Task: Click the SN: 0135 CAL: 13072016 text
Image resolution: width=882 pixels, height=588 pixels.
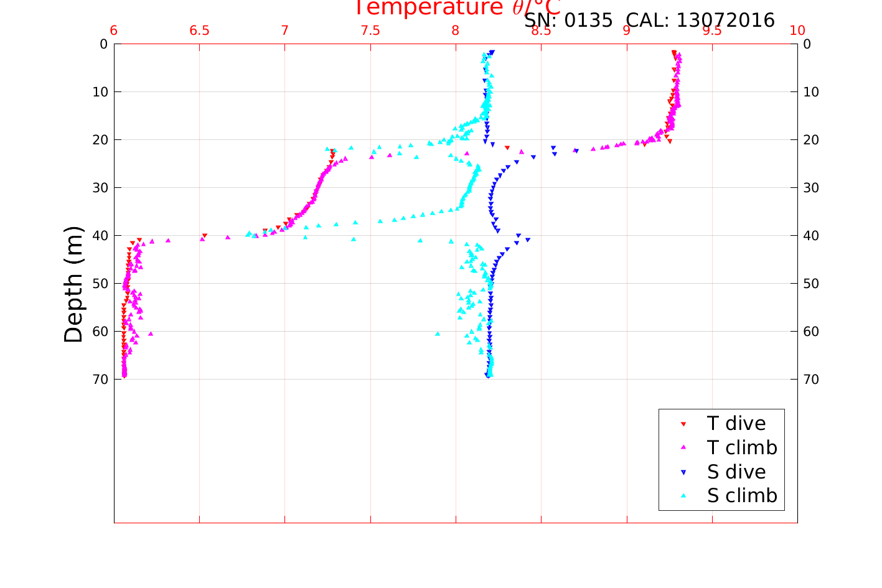Action: point(649,21)
